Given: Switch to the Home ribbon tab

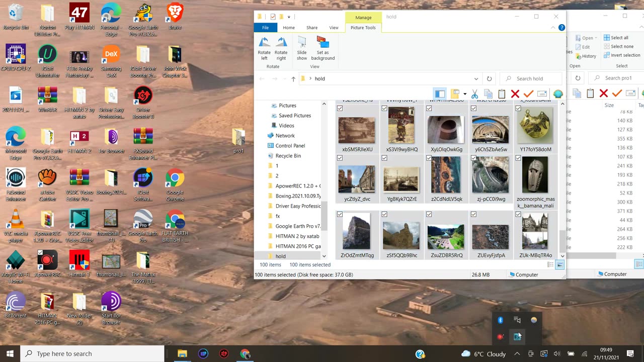Looking at the screenshot, I should coord(289,28).
